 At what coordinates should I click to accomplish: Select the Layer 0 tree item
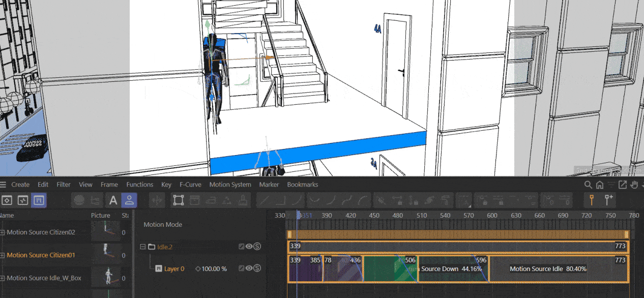pos(174,269)
